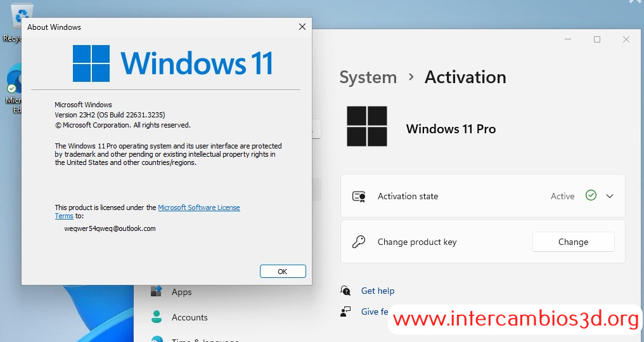This screenshot has width=644, height=342.
Task: Click the About Windows title bar text
Action: [55, 27]
